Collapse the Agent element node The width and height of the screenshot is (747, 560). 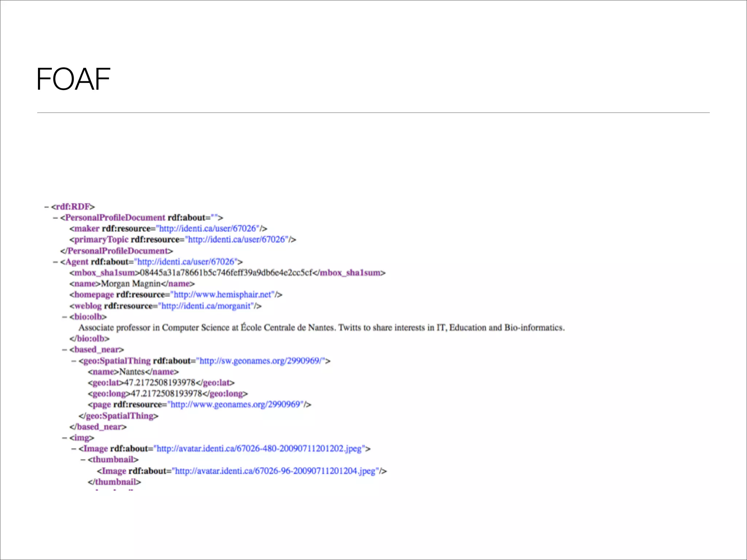(x=55, y=262)
